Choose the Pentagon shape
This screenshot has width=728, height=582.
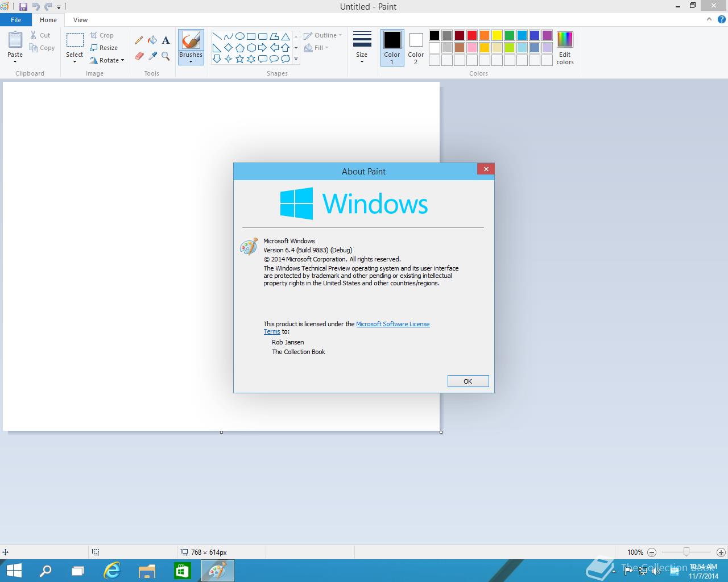point(239,48)
